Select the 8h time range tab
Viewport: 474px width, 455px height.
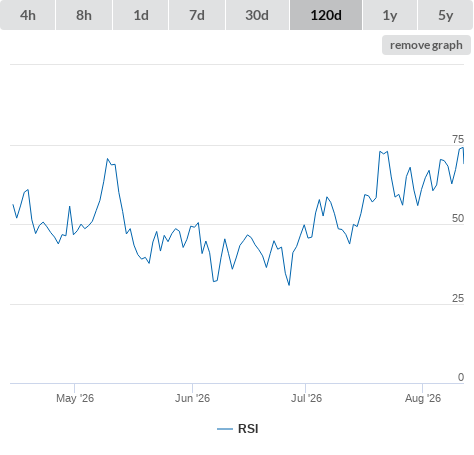click(x=84, y=15)
